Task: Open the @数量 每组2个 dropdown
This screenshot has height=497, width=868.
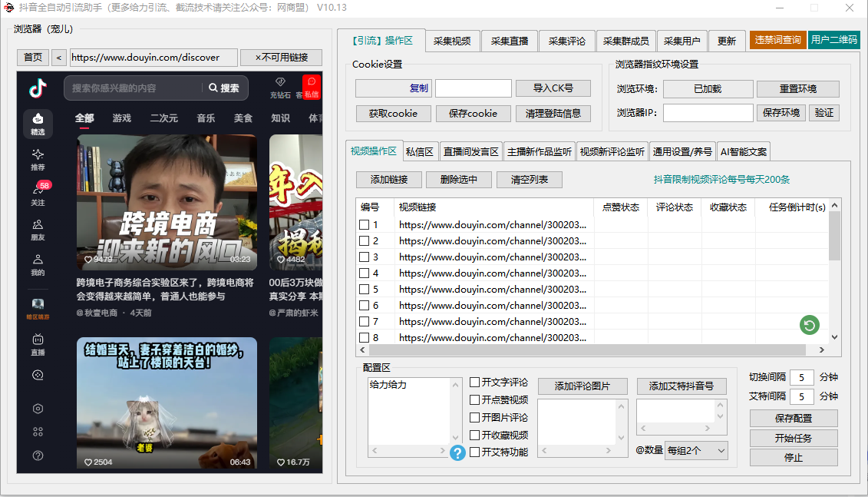Action: point(696,451)
